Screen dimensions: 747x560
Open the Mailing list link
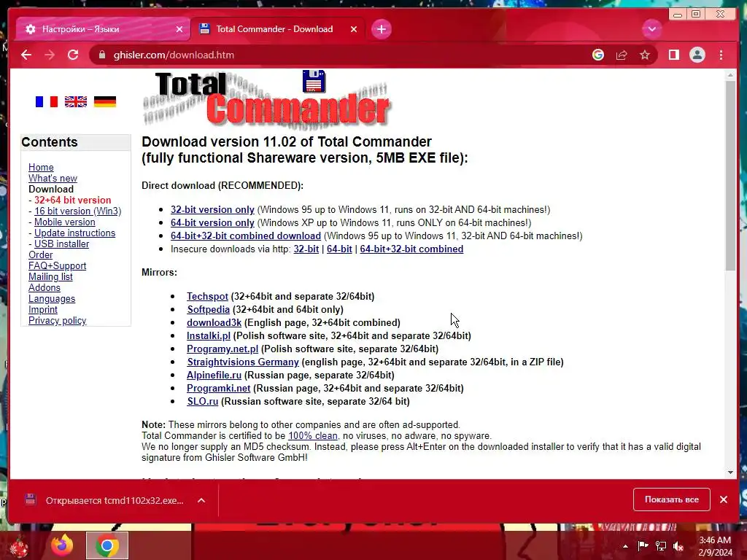[50, 276]
